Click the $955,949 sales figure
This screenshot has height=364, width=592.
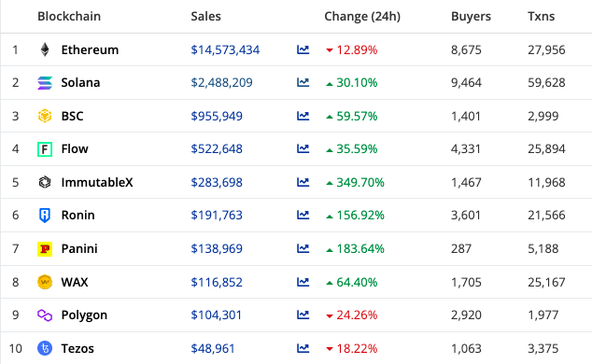click(x=217, y=116)
